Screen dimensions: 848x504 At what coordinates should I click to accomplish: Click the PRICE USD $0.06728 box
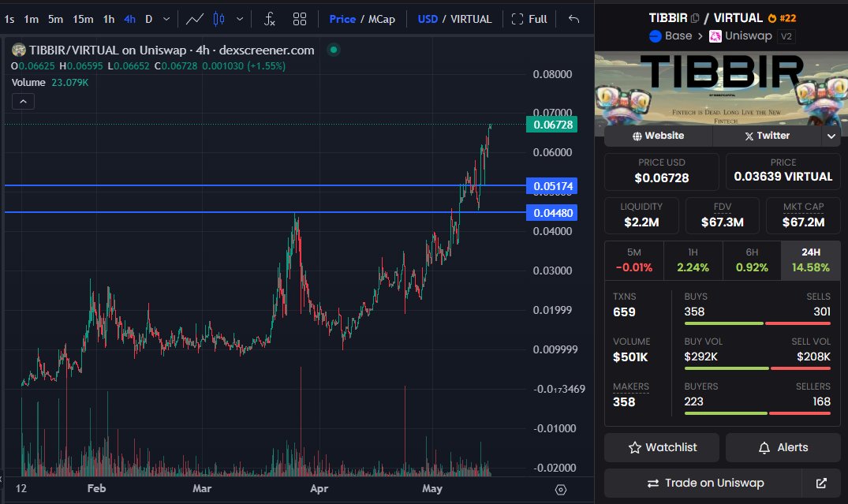(x=661, y=171)
